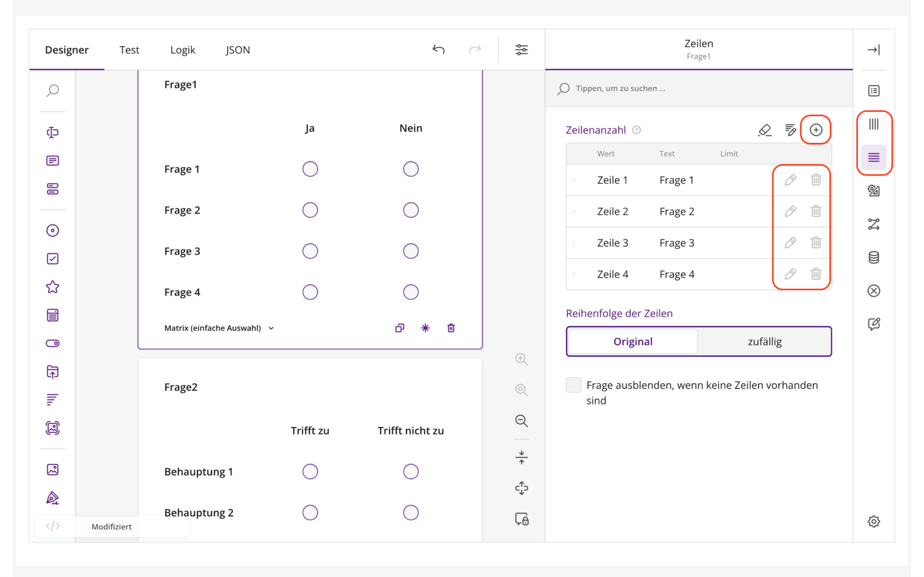Select Ja radio for Frage 1

pyautogui.click(x=310, y=169)
